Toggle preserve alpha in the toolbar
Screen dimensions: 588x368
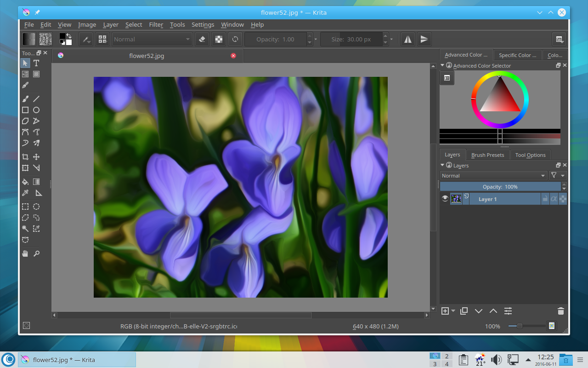click(219, 40)
